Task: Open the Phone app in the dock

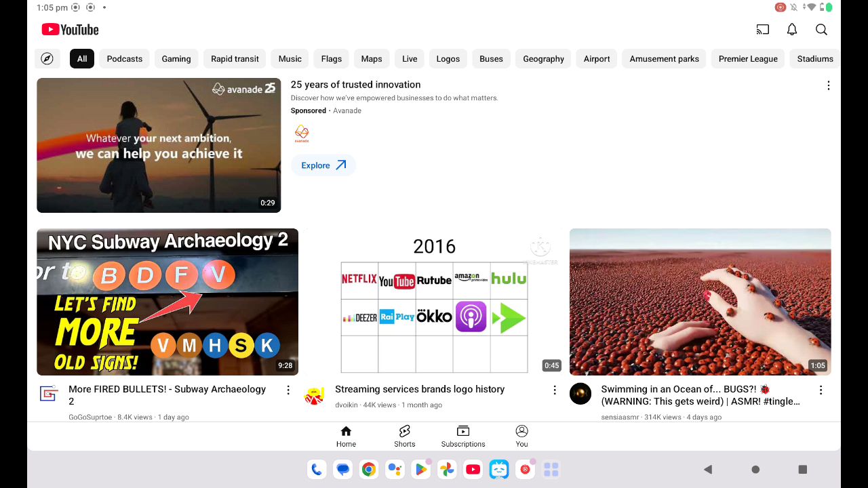Action: click(317, 469)
